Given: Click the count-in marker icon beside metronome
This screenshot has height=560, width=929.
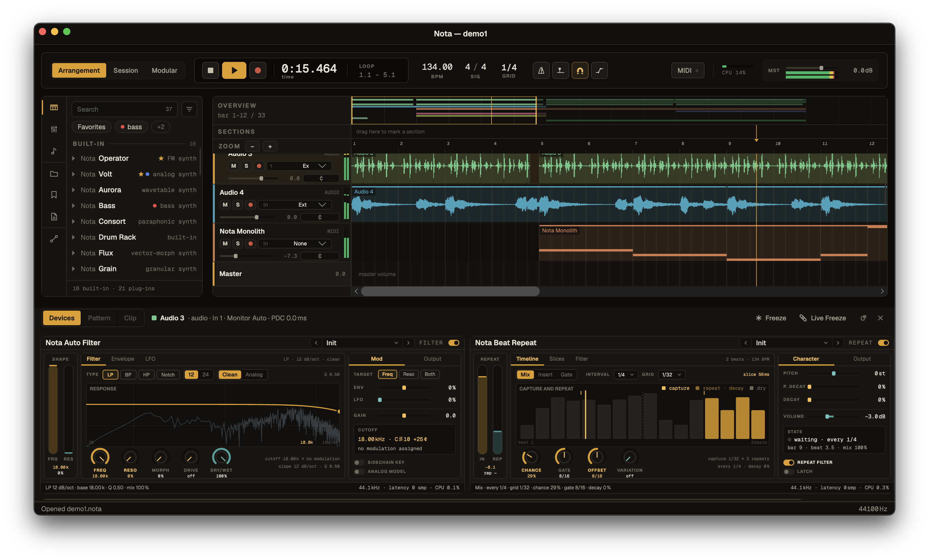Looking at the screenshot, I should point(561,70).
